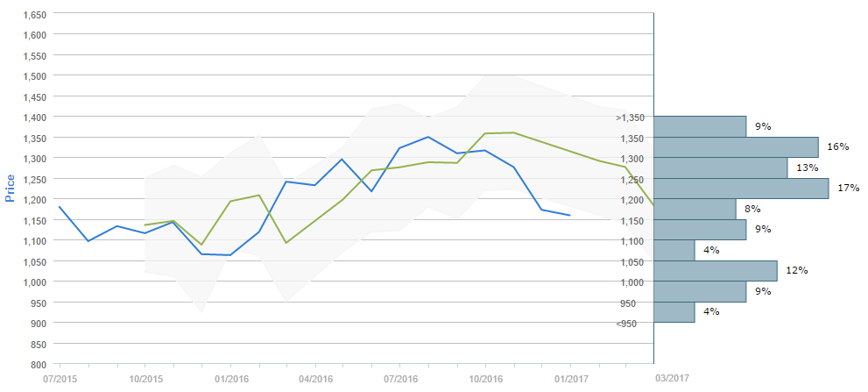Click the 07/2016 date label
This screenshot has height=392, width=868.
399,378
